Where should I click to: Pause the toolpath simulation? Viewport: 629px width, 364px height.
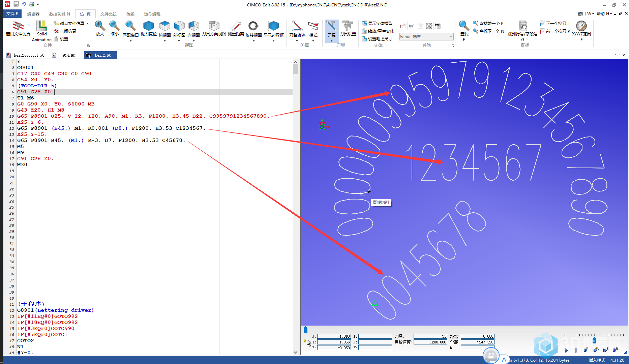point(576,350)
